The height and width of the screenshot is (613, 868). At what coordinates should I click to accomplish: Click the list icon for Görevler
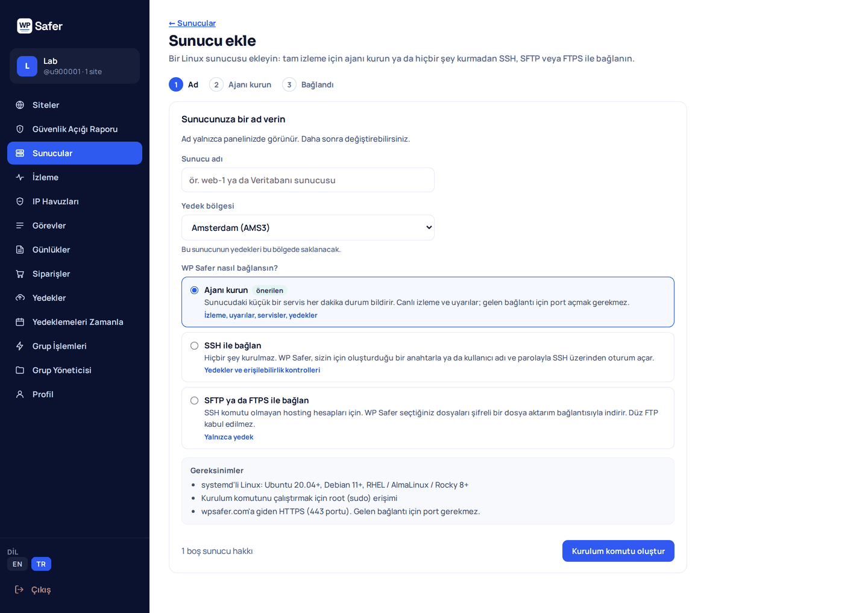click(x=20, y=225)
